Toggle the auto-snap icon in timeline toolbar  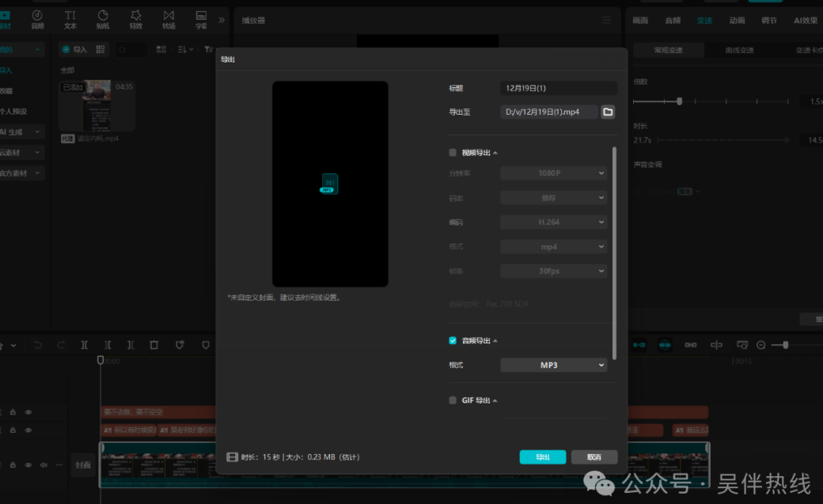[x=665, y=345]
